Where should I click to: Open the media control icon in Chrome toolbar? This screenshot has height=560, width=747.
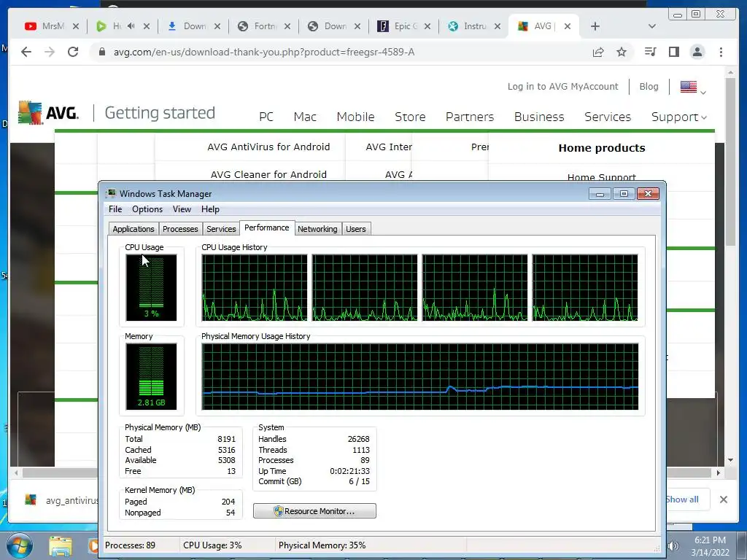click(650, 52)
